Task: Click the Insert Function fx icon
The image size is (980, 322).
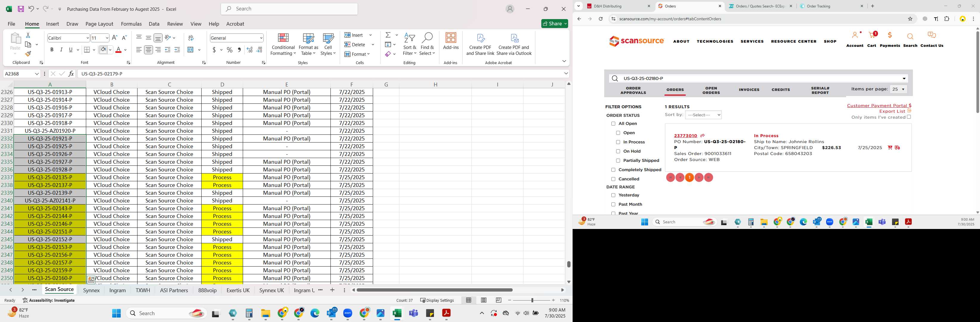Action: click(x=71, y=74)
